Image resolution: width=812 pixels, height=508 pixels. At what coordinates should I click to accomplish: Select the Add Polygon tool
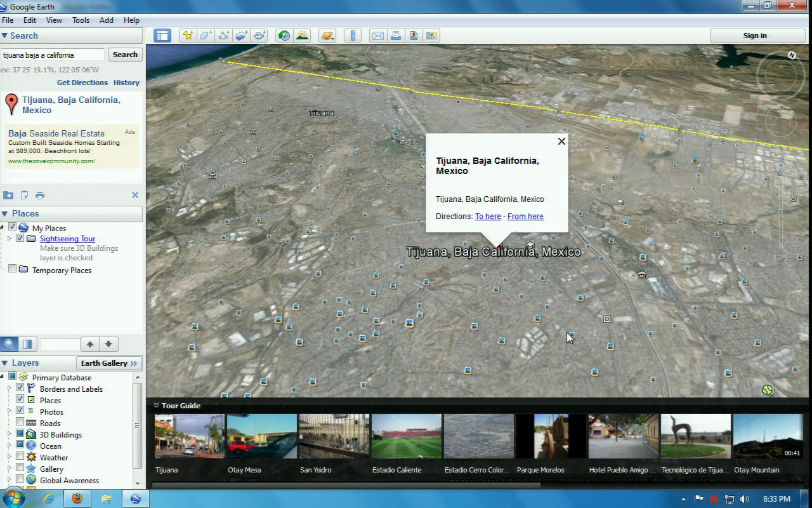[206, 36]
